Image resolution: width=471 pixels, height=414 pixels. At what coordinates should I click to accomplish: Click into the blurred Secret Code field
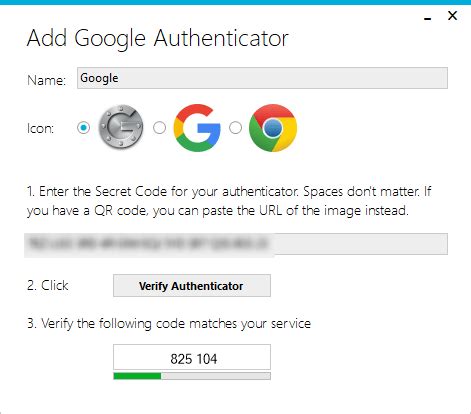pyautogui.click(x=236, y=244)
